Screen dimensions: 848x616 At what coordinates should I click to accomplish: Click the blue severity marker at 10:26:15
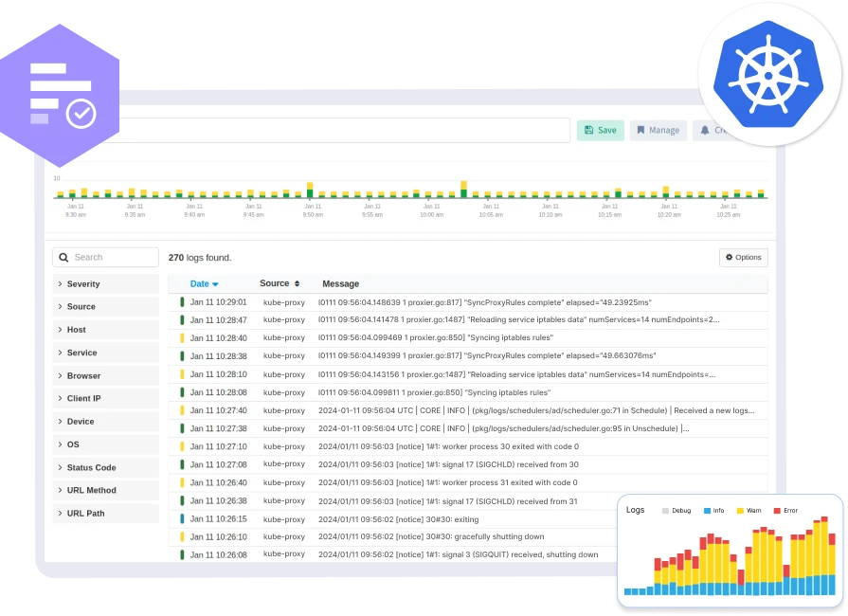coord(182,519)
